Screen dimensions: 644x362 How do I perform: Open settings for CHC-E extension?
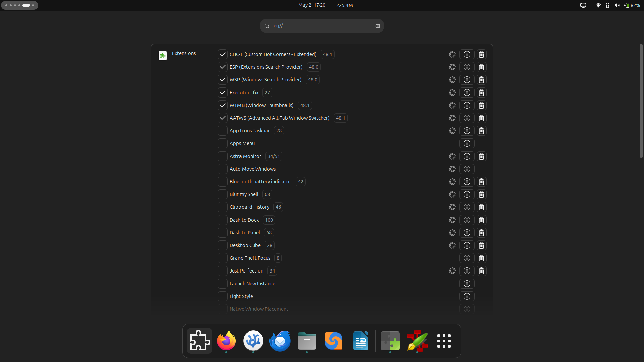[452, 54]
